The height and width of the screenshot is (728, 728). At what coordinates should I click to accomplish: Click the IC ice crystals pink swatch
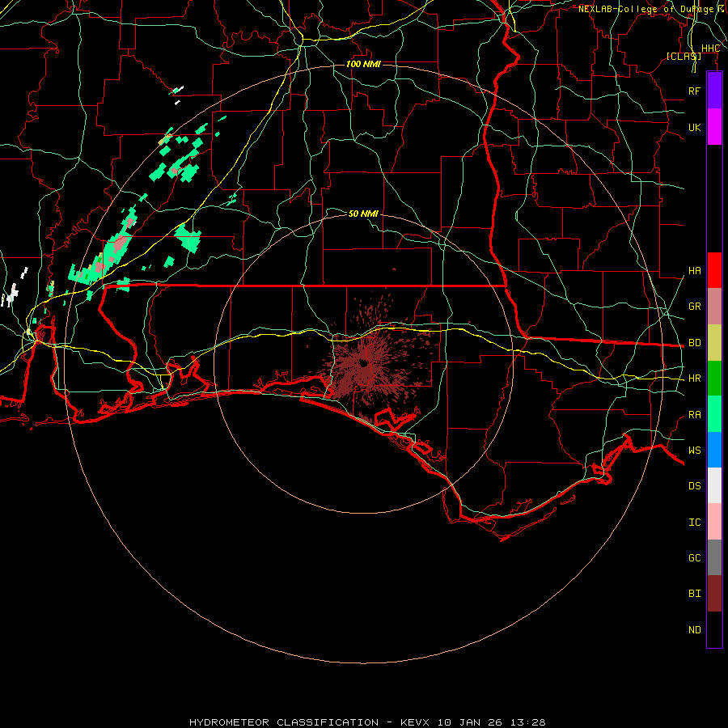pos(714,522)
